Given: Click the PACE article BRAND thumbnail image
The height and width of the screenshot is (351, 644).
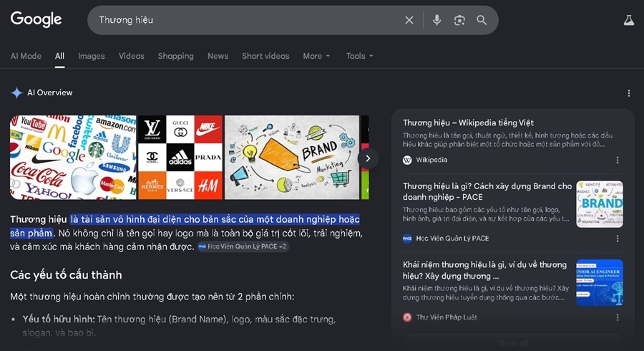Looking at the screenshot, I should click(600, 204).
